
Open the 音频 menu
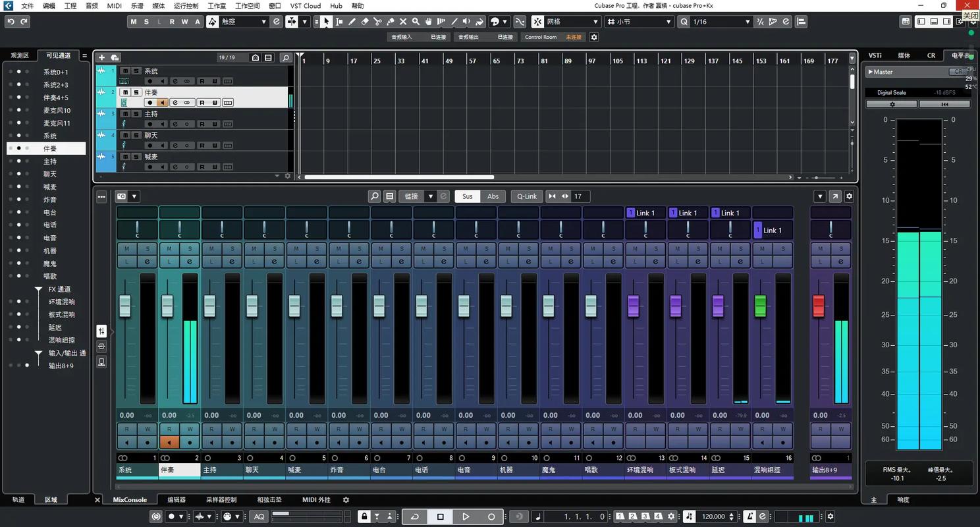[92, 6]
